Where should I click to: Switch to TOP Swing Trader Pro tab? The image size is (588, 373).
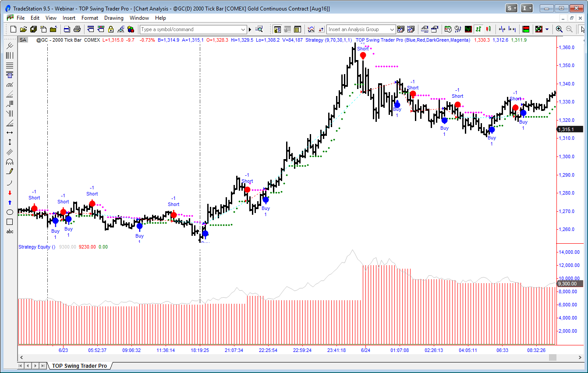tap(79, 366)
